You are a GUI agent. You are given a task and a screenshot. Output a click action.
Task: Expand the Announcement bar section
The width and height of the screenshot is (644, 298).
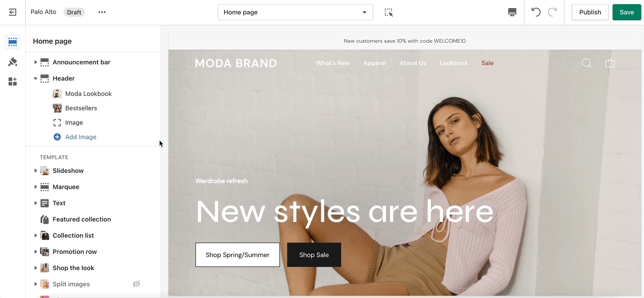[x=36, y=62]
